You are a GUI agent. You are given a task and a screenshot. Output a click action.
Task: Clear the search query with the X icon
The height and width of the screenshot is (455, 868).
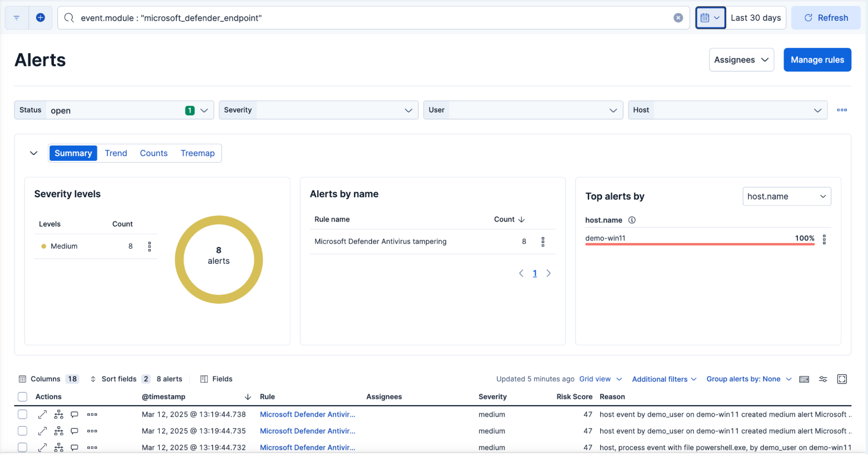tap(678, 18)
